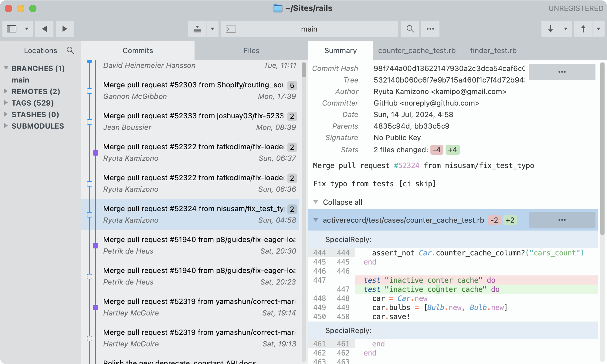Fetch remote changes using the fetch icon

[197, 29]
